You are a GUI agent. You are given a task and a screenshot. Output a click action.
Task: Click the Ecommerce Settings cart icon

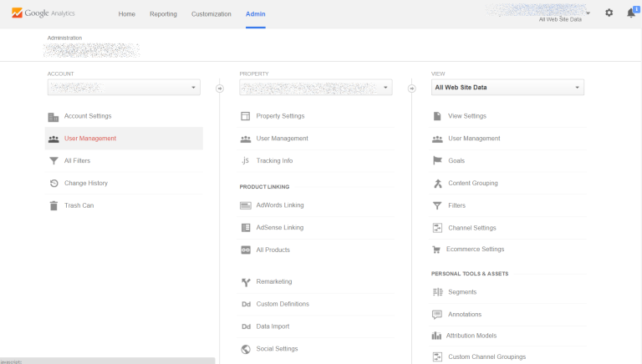point(436,250)
